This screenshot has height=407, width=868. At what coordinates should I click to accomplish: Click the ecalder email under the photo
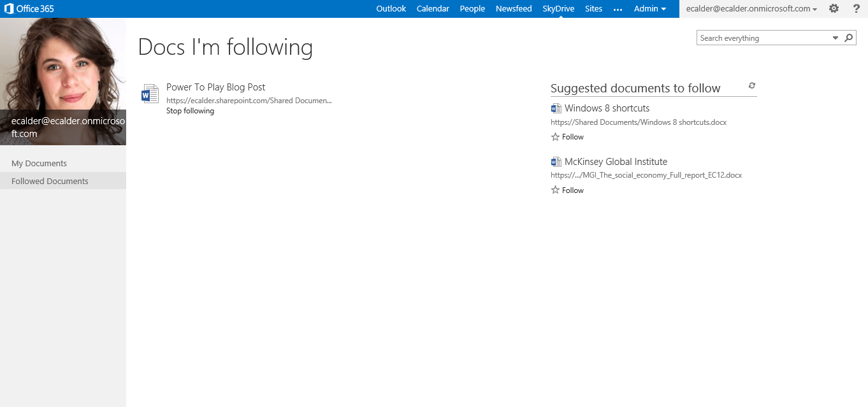coord(68,127)
